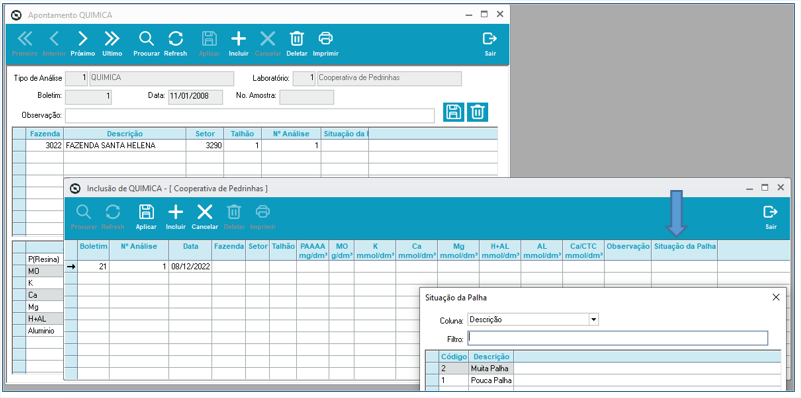Click Sair exit icon in Apontamento QUIMICA window
Viewport: 801px width, 398px height.
pos(490,43)
